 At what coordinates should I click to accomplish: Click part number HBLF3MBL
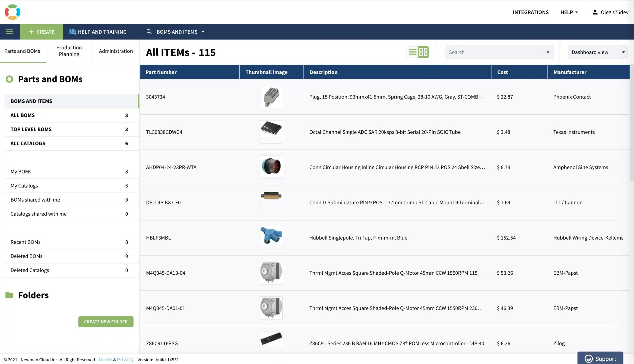158,238
